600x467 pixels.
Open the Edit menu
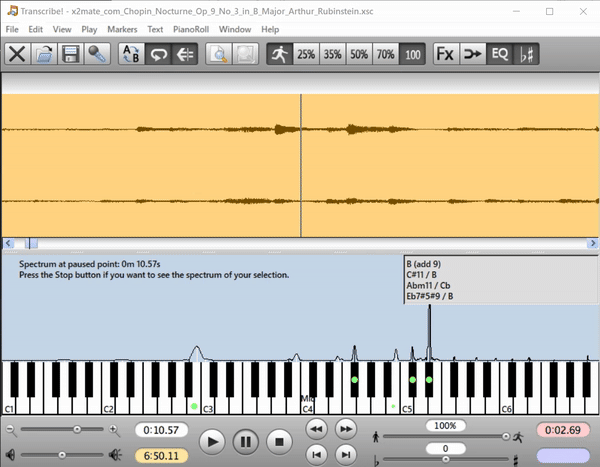[x=35, y=29]
